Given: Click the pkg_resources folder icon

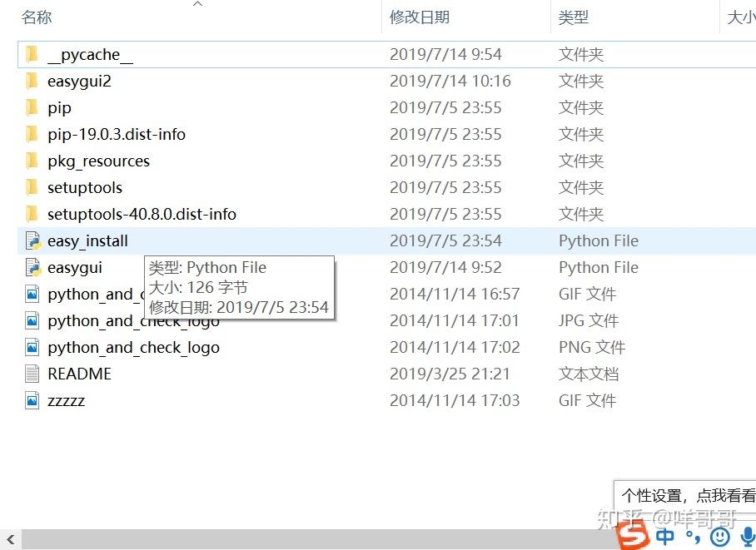Looking at the screenshot, I should pos(31,161).
